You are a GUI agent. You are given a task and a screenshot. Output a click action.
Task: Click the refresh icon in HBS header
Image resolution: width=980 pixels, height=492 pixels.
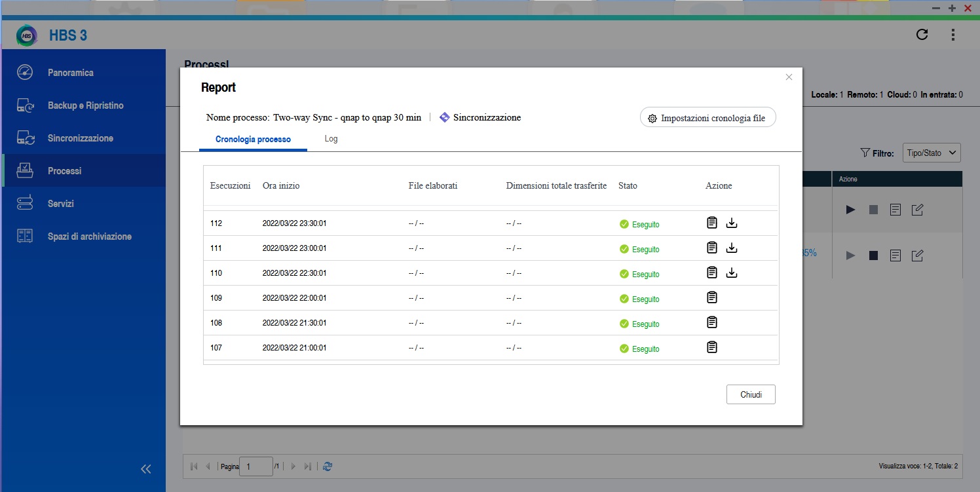tap(922, 35)
